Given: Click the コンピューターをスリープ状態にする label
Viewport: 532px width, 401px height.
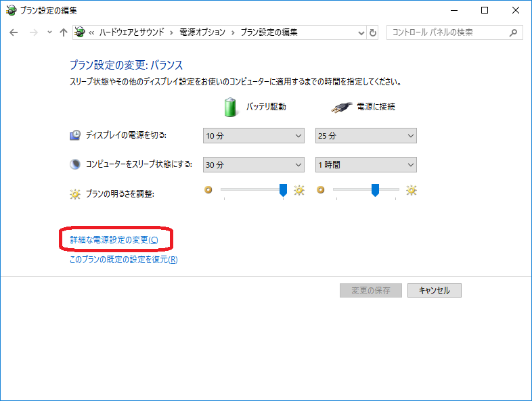Looking at the screenshot, I should pyautogui.click(x=139, y=164).
